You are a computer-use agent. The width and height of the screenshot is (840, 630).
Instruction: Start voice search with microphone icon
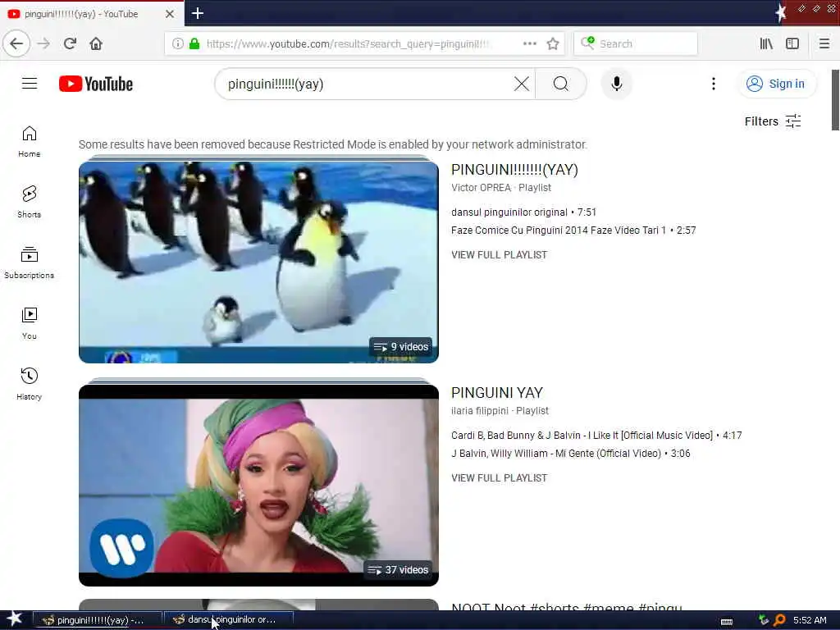(x=617, y=84)
